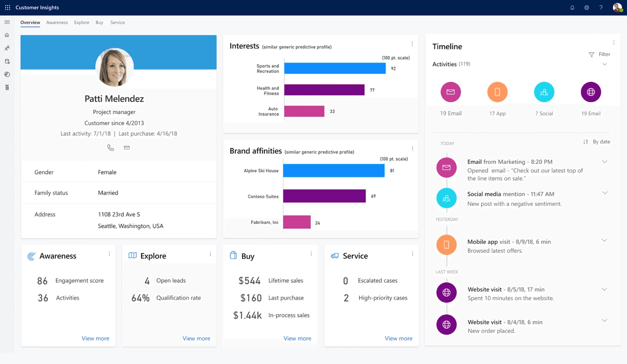The height and width of the screenshot is (364, 627).
Task: Expand Website visit 8/5/18 timeline entry
Action: click(604, 289)
